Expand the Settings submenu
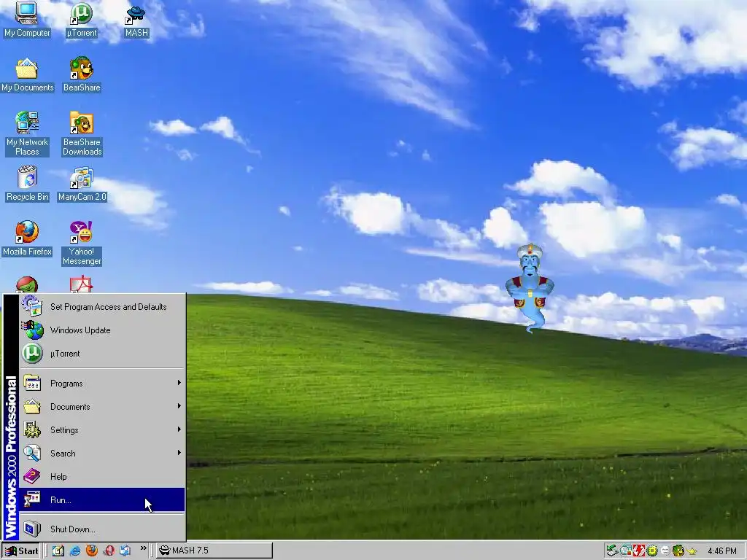Screen dimensions: 747x560 (102, 430)
